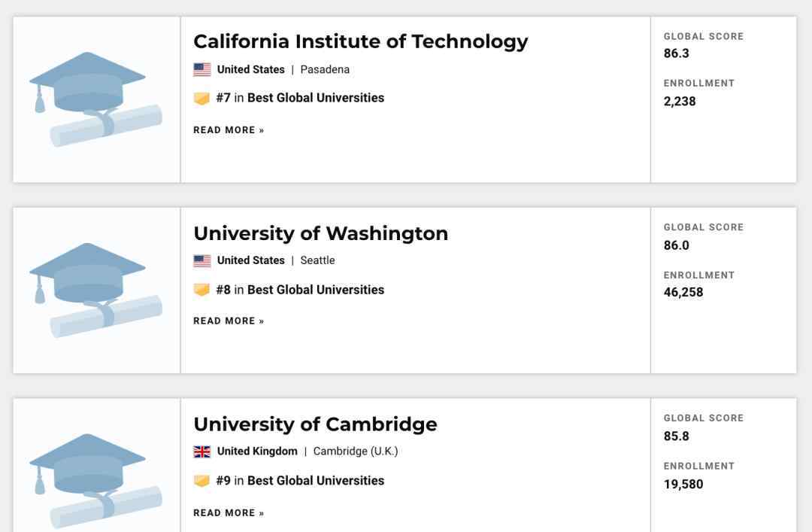Screen dimensions: 812x532
Task: Click Caltech's global score 86.3
Action: pos(677,53)
